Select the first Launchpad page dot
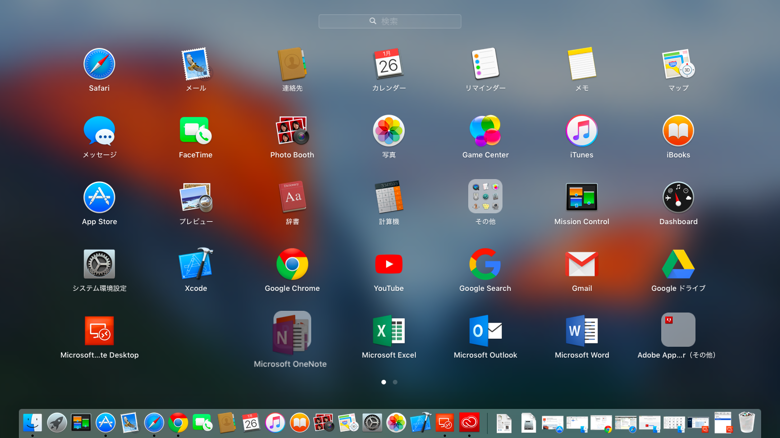Viewport: 780px width, 438px height. coord(384,382)
